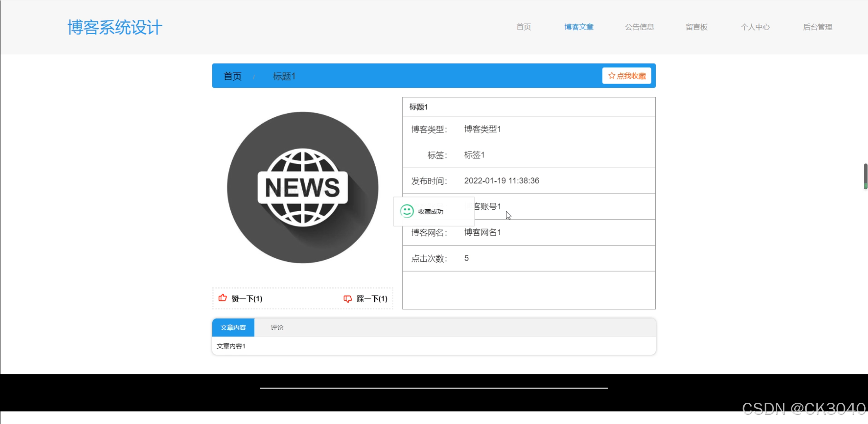Click the 点击次数: label
The width and height of the screenshot is (868, 424).
tap(429, 259)
